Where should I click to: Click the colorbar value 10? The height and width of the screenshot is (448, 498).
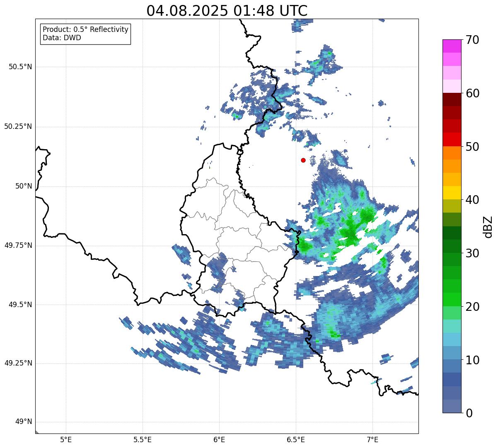coord(472,360)
